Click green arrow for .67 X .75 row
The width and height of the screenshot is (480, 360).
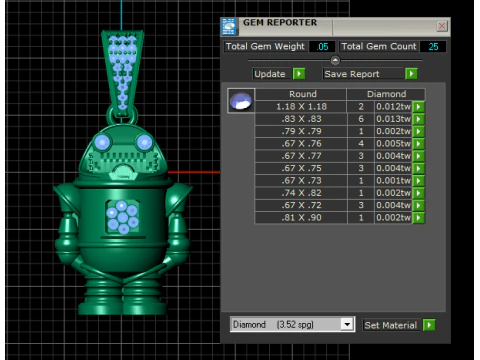(418, 168)
